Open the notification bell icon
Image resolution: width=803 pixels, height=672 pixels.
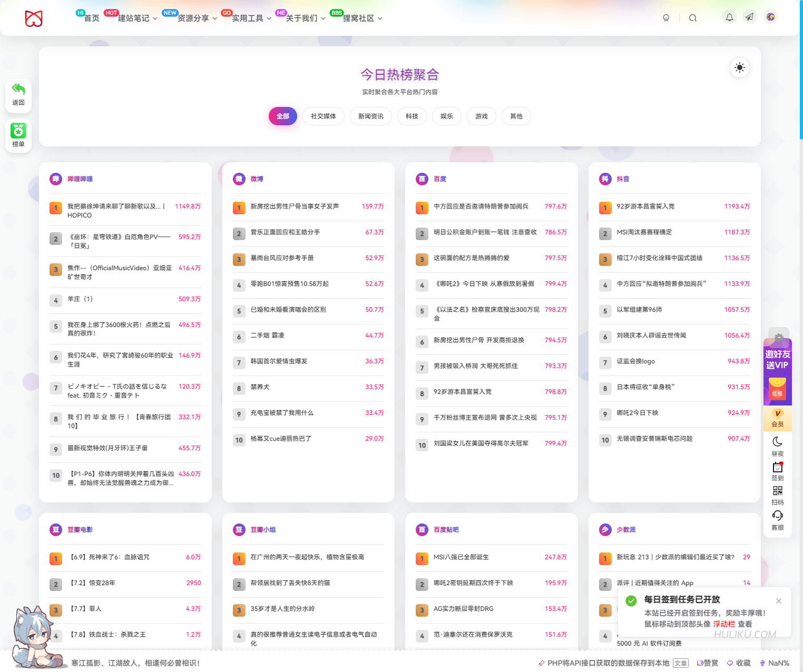click(x=729, y=17)
